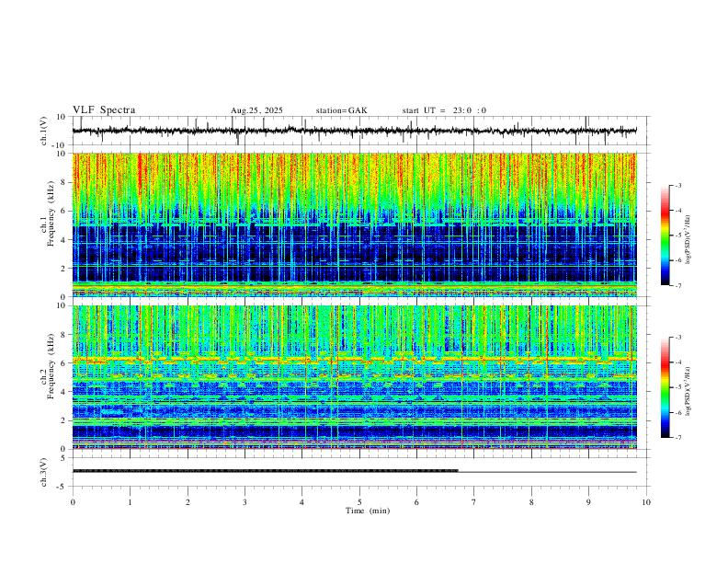
Task: Click the "-7" label on ch.1 colorbar
Action: coord(677,285)
